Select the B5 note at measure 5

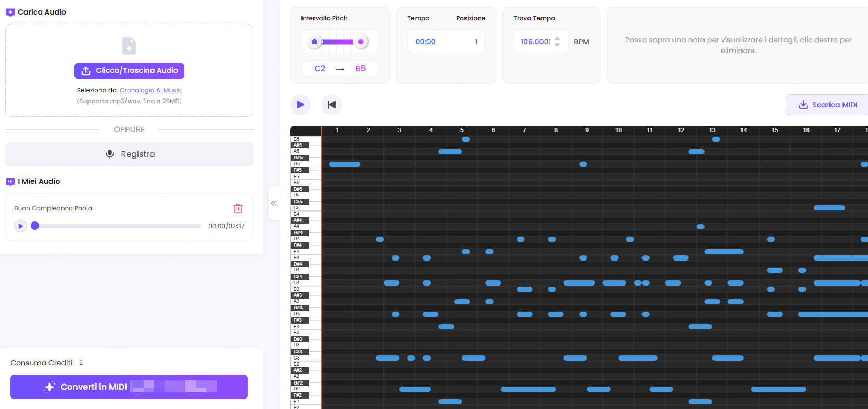(x=466, y=139)
